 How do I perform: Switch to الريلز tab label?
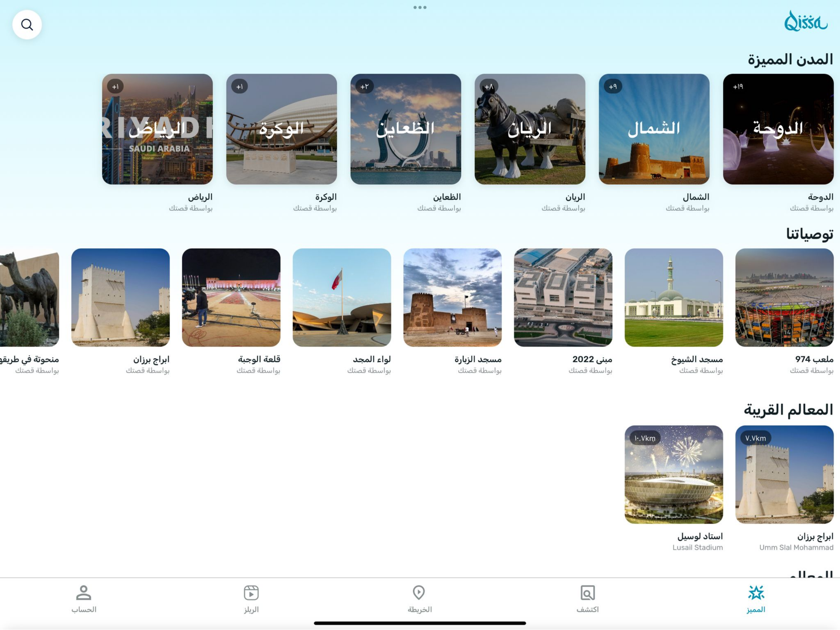pyautogui.click(x=251, y=610)
